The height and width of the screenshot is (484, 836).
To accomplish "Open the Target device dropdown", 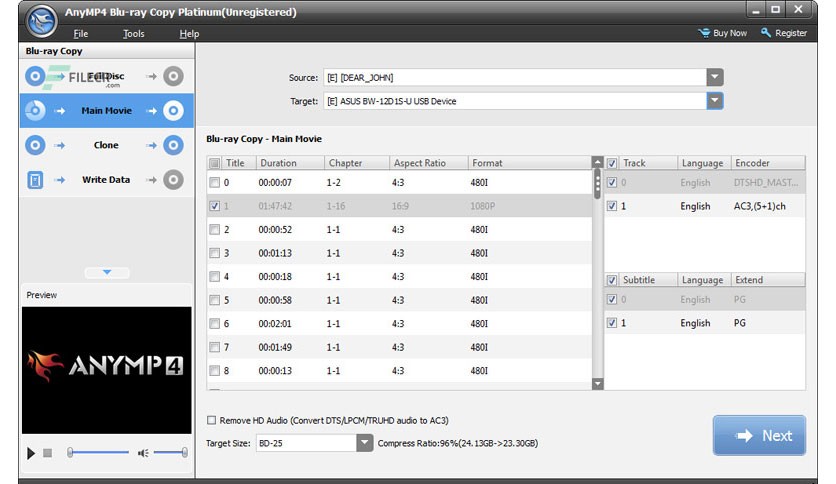I will 715,101.
